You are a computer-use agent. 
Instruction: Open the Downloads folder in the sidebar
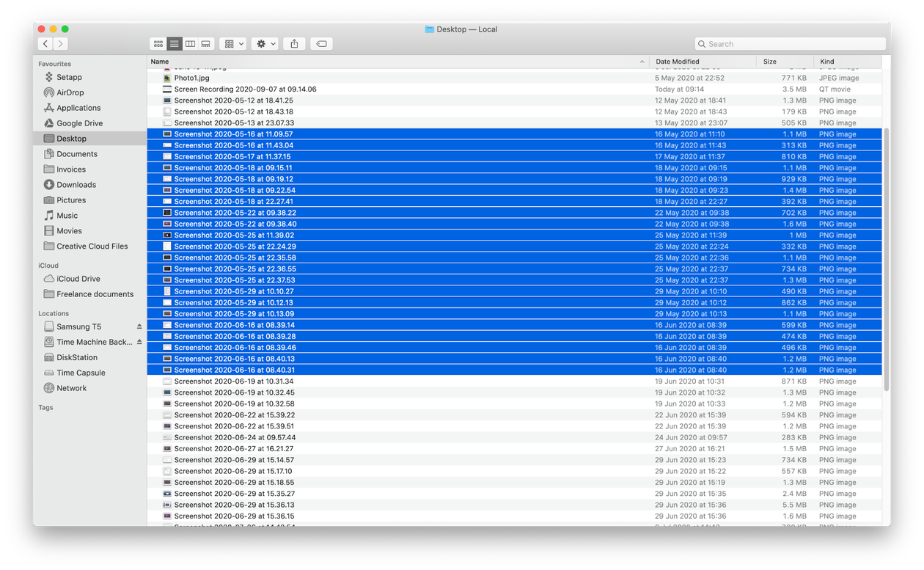[76, 184]
